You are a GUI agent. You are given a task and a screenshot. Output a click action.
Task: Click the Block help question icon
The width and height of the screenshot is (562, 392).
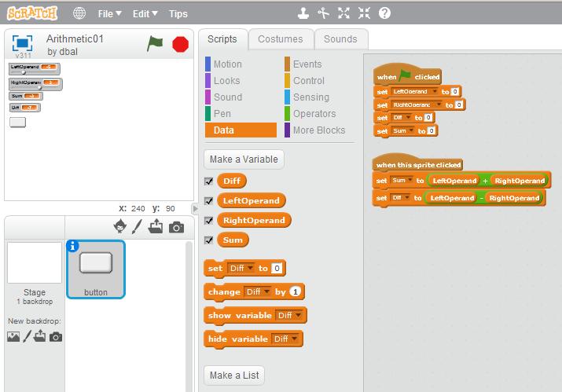pos(384,13)
